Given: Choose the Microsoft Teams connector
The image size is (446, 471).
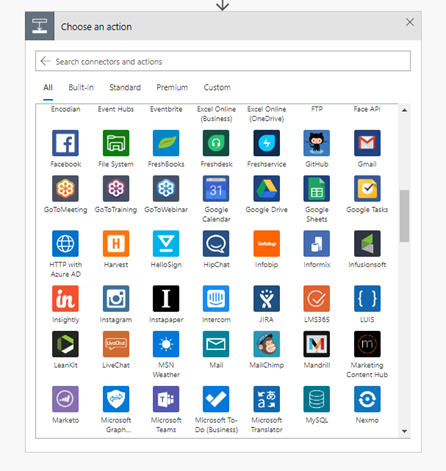Looking at the screenshot, I should (166, 399).
